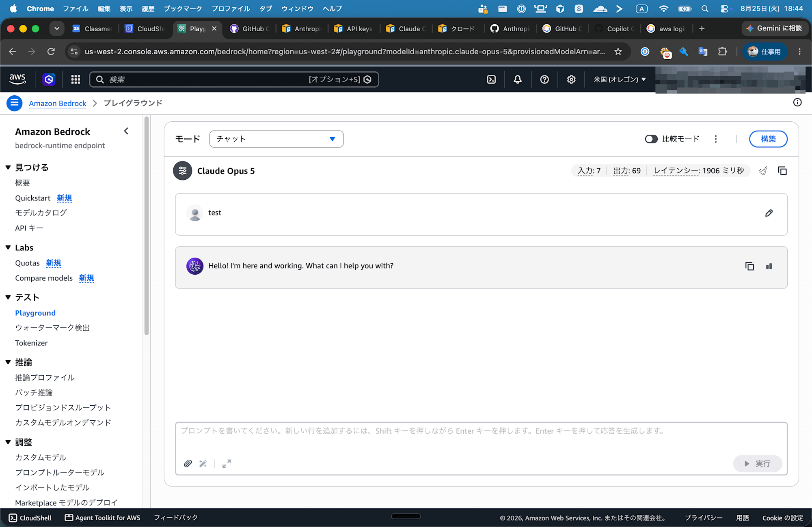Open the Tokenizer sidebar link

[31, 343]
